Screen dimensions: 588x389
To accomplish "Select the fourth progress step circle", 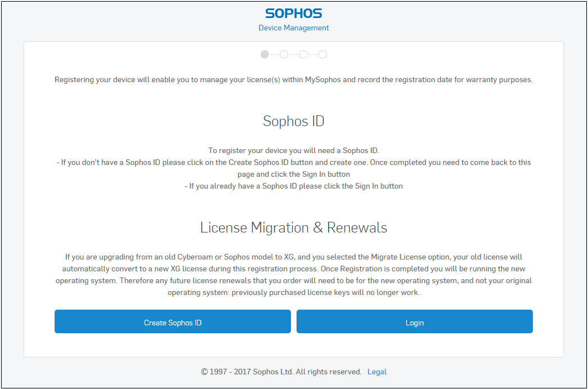I will (x=322, y=55).
